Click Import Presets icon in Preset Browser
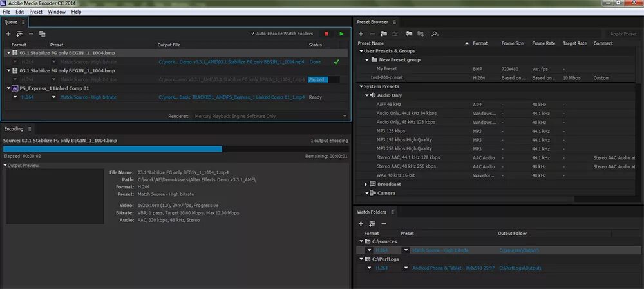644x289 pixels. pyautogui.click(x=409, y=34)
